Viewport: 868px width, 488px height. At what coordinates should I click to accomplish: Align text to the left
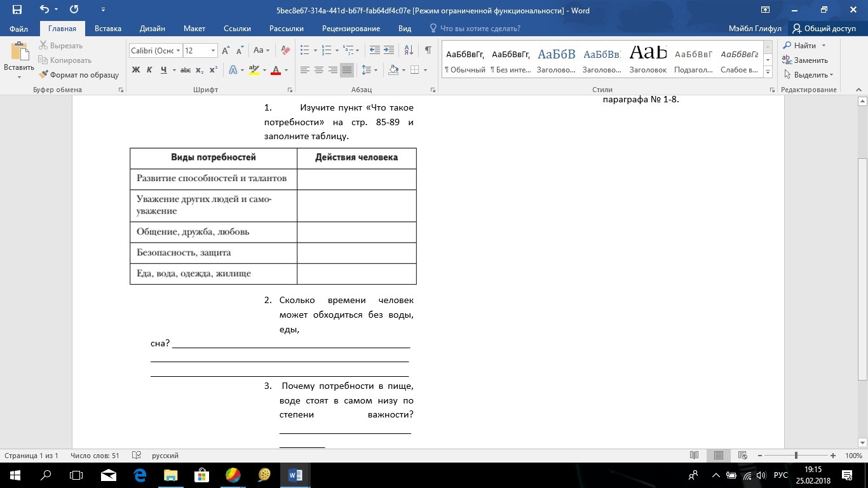click(x=305, y=70)
